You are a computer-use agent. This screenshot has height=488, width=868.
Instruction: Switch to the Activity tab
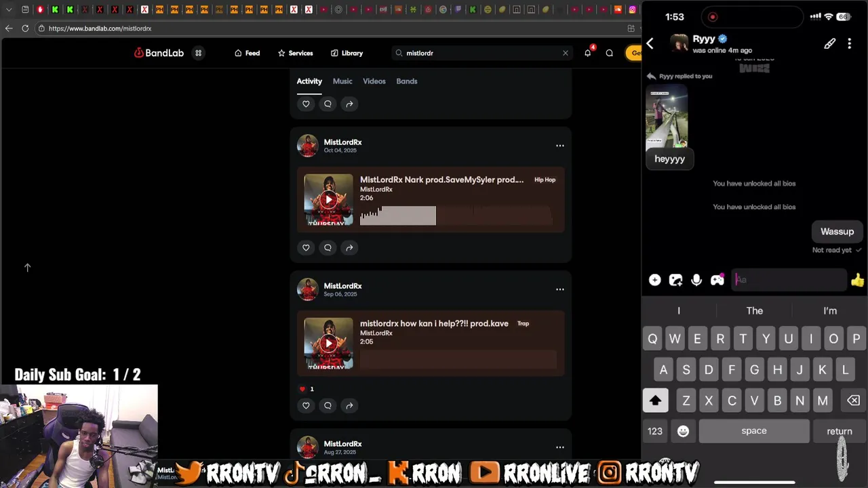tap(309, 81)
